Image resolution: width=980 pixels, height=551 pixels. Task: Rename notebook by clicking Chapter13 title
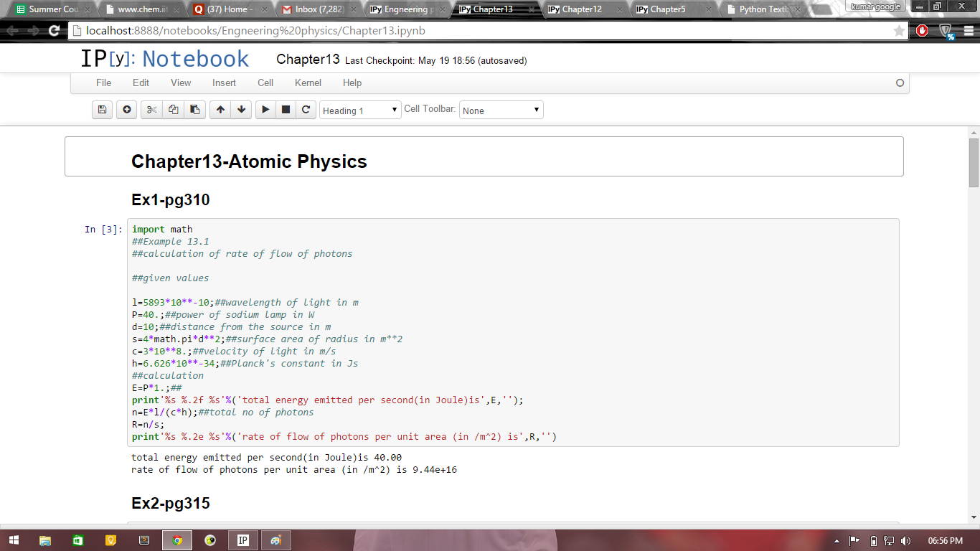tap(308, 60)
